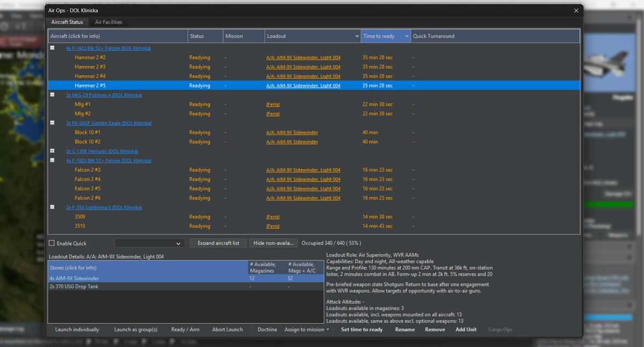This screenshot has height=347, width=644.
Task: Enable the Quick turnaround checkbox
Action: pos(52,243)
